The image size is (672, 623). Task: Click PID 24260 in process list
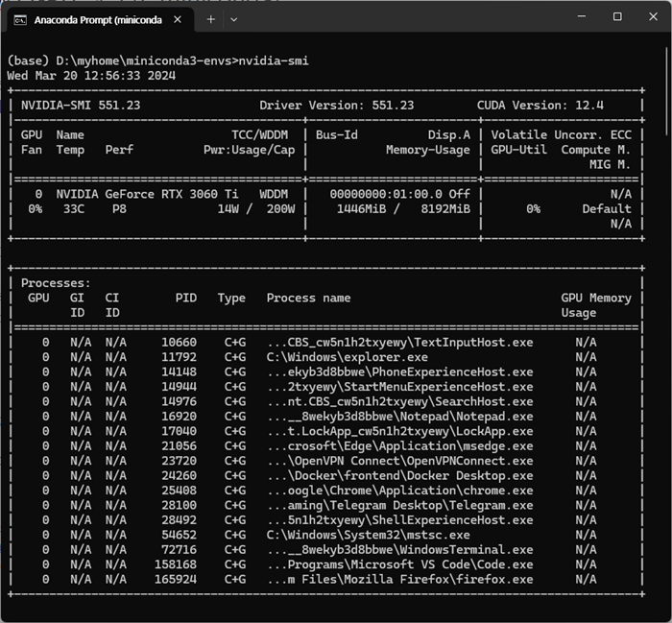click(179, 476)
